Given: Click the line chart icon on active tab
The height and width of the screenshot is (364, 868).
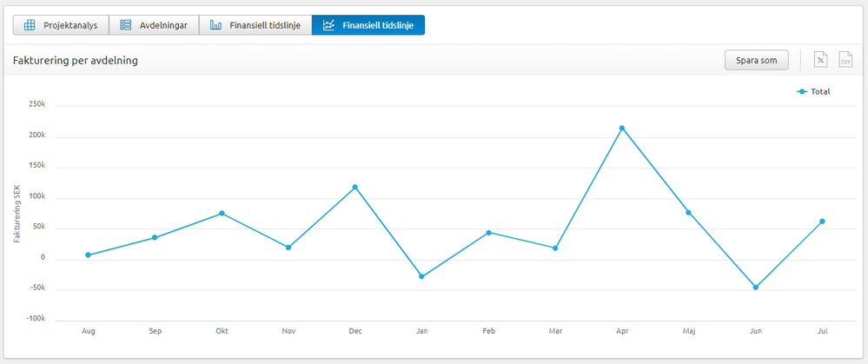Looking at the screenshot, I should pyautogui.click(x=328, y=25).
